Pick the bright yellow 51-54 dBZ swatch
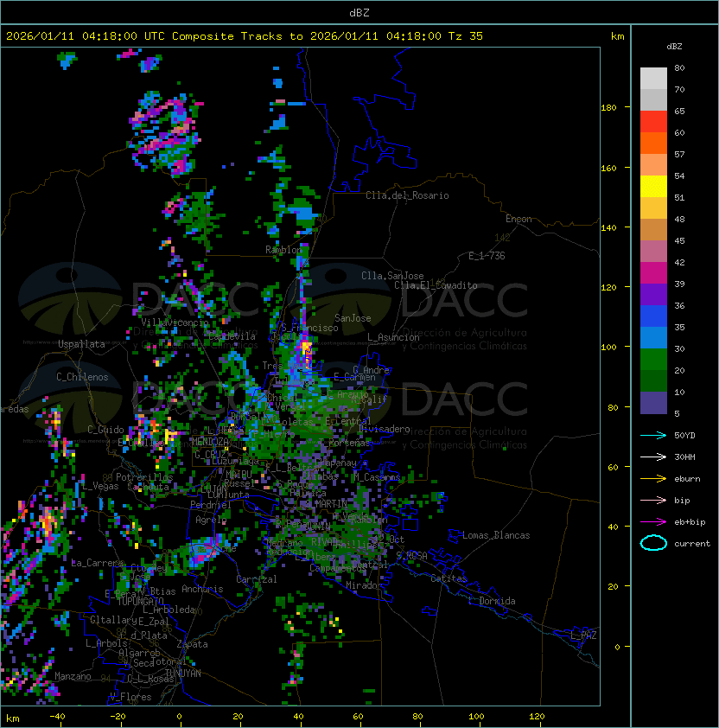This screenshot has height=728, width=719. coord(653,186)
